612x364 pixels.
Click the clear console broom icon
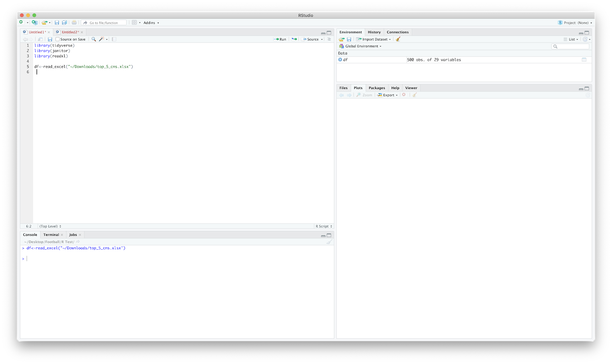tap(329, 242)
